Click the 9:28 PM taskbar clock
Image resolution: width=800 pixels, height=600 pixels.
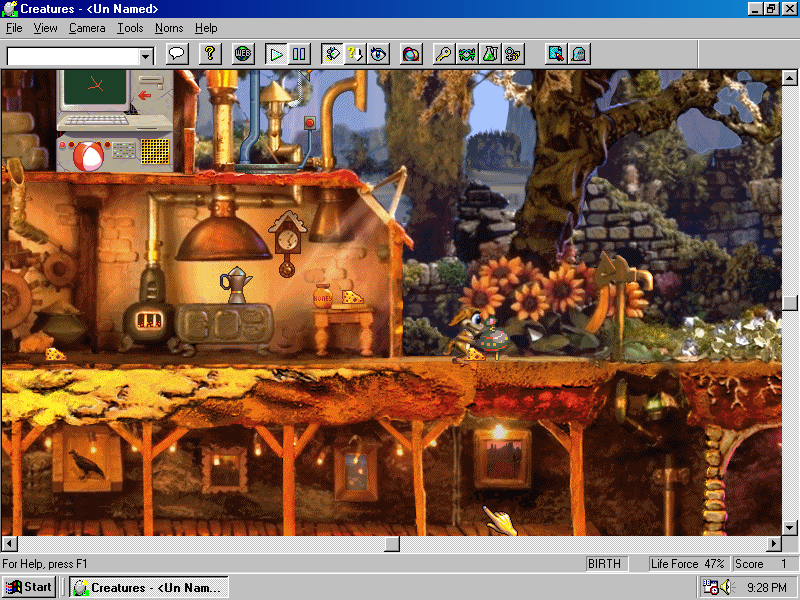[767, 588]
